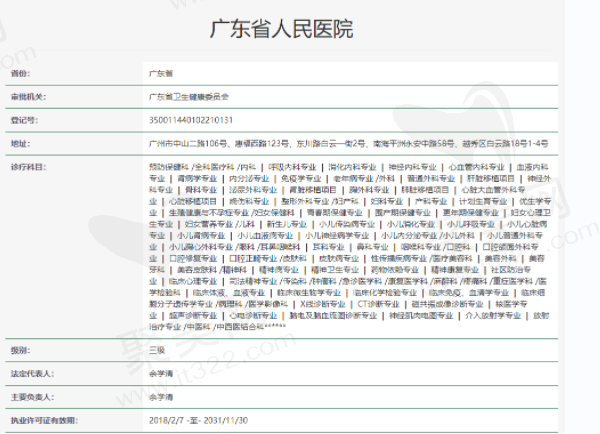Click the 内分泌专业 entry
The width and height of the screenshot is (600, 434).
tap(249, 179)
